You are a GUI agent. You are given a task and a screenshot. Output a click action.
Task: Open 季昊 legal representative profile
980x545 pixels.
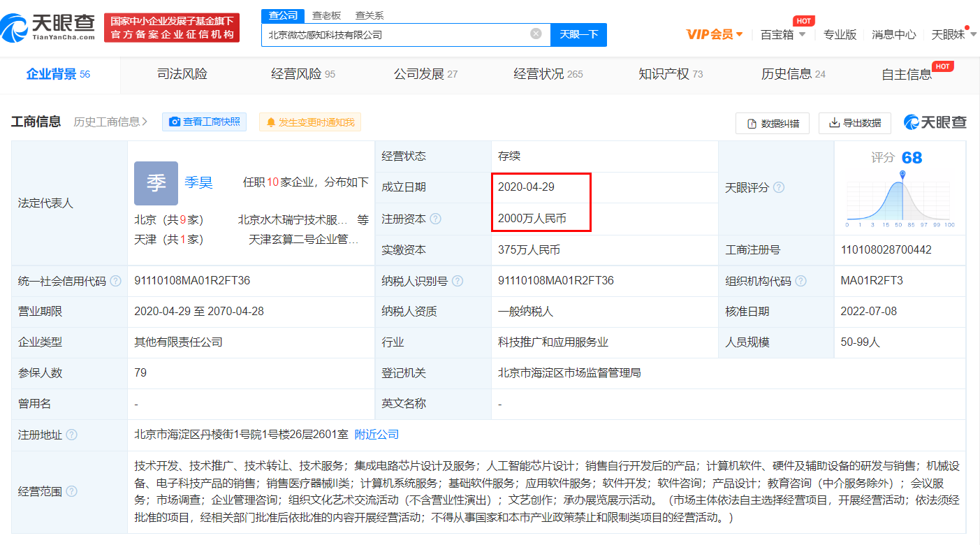point(198,183)
